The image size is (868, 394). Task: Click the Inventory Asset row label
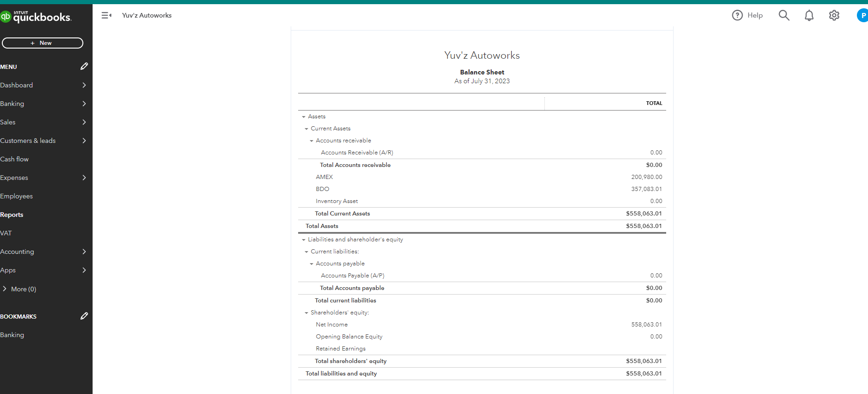[337, 201]
